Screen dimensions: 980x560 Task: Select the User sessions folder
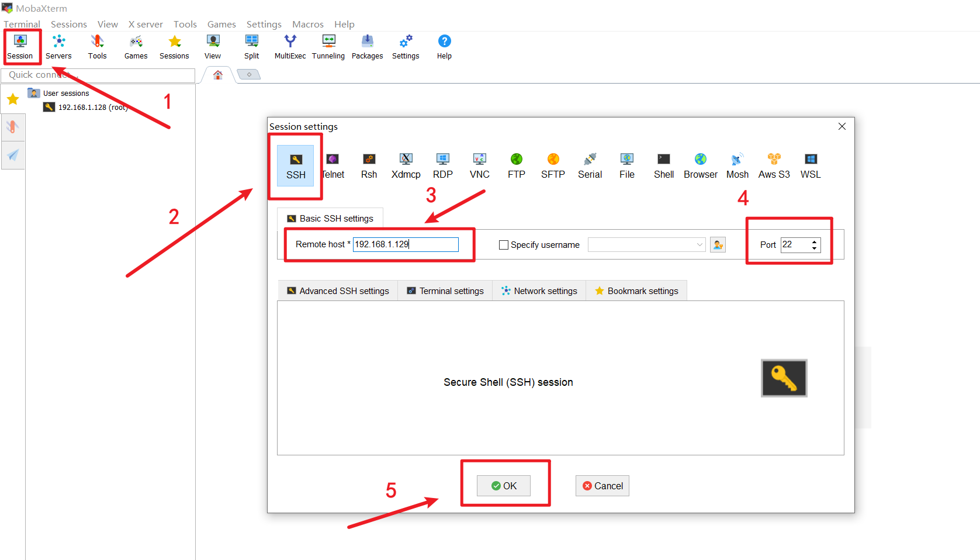(59, 93)
